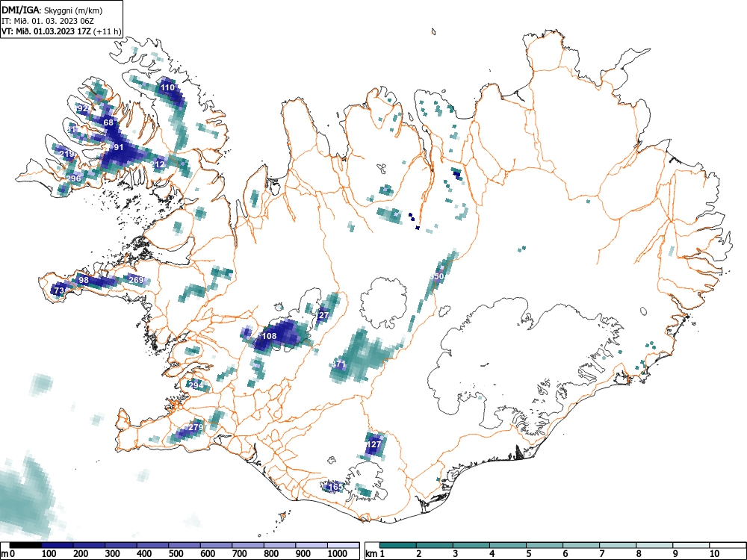
Task: Click the title text "DMI/IGA: Skyggni (m/km)"
Action: [52, 10]
